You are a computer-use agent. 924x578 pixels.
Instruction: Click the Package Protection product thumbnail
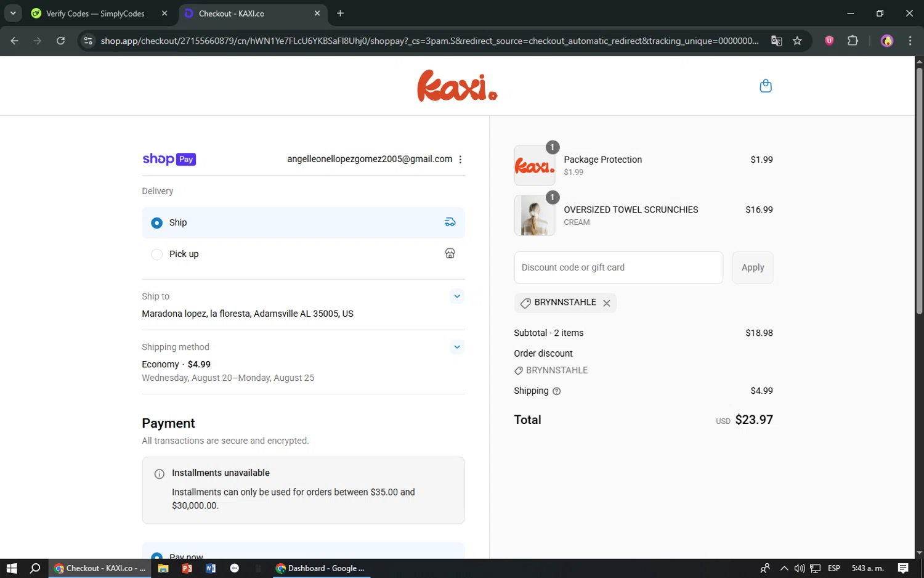[x=535, y=165]
